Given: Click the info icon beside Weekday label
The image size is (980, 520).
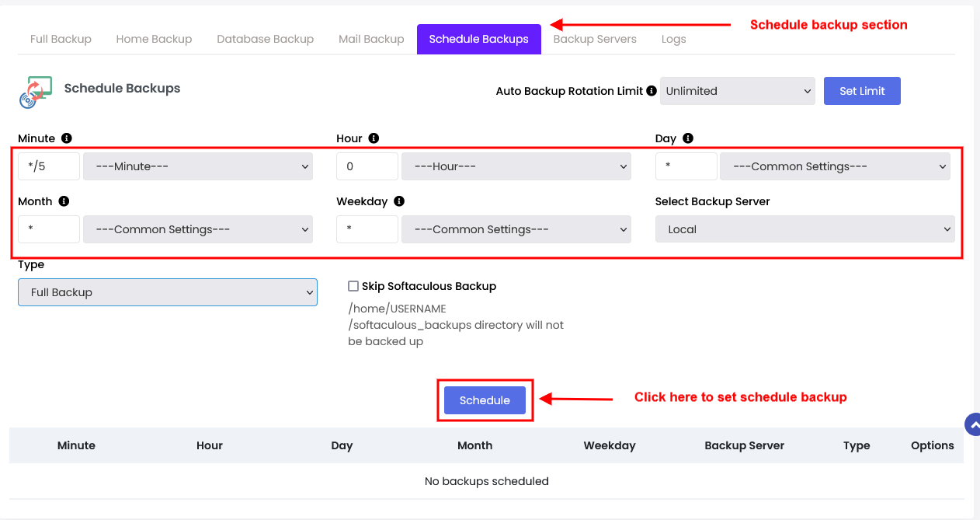Looking at the screenshot, I should (x=399, y=201).
